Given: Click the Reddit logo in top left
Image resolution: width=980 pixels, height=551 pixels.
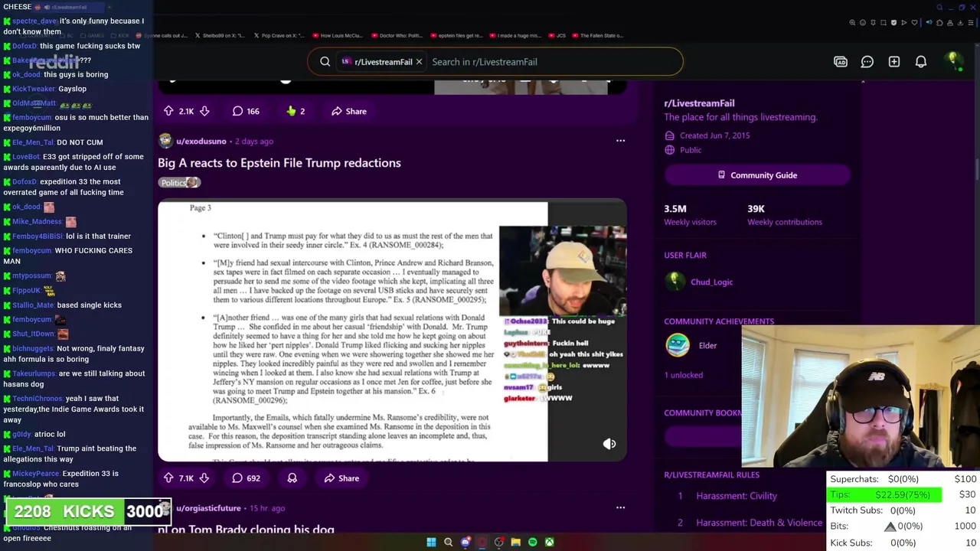Looking at the screenshot, I should point(55,61).
